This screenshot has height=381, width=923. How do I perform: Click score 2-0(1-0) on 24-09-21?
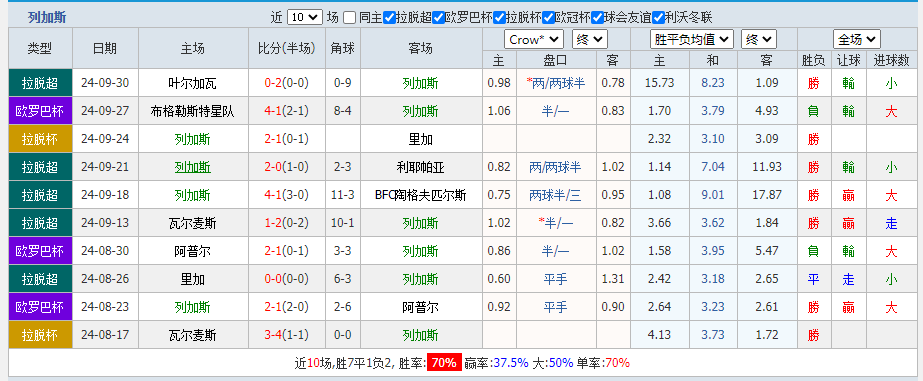point(287,167)
